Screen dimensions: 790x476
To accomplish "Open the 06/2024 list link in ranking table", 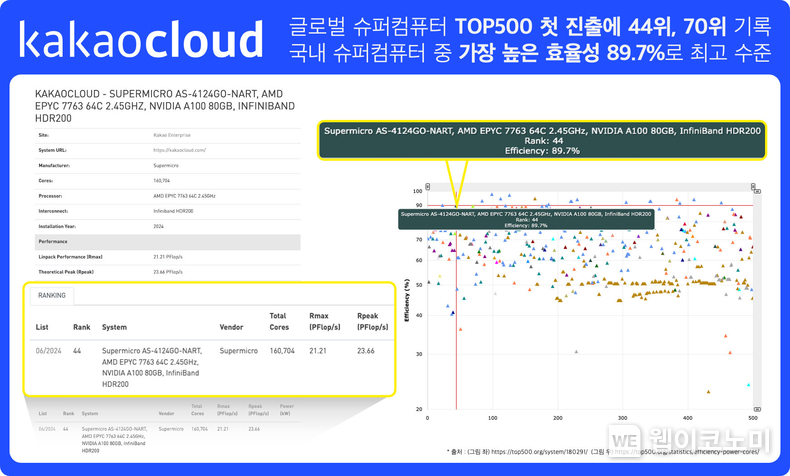I will (x=48, y=351).
